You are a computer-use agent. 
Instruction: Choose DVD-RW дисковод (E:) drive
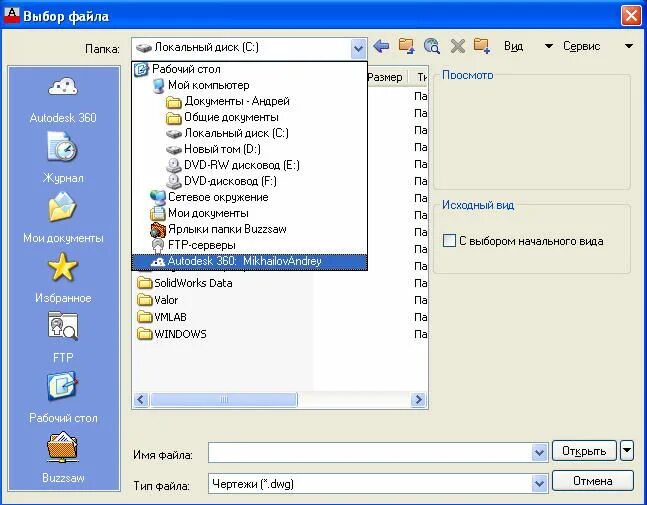tap(249, 165)
